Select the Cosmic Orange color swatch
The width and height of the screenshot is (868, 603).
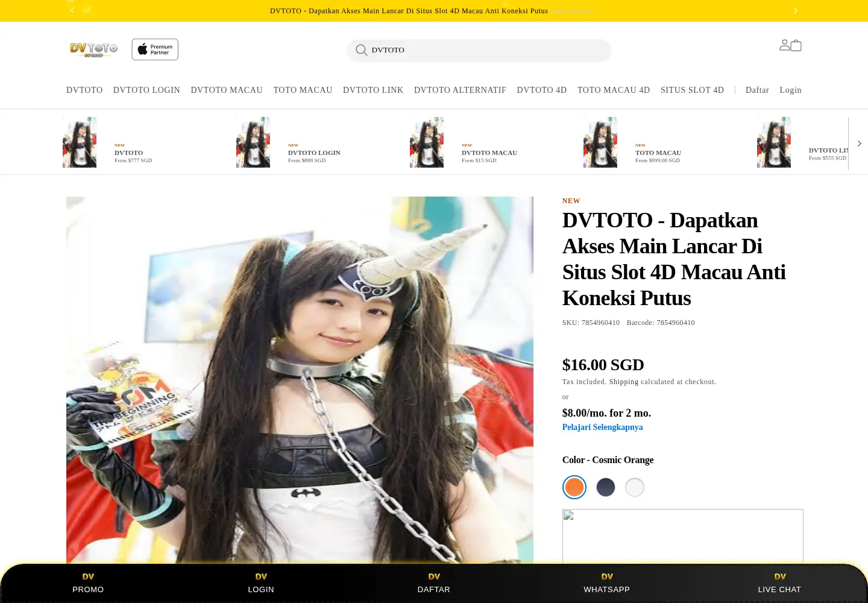[574, 487]
